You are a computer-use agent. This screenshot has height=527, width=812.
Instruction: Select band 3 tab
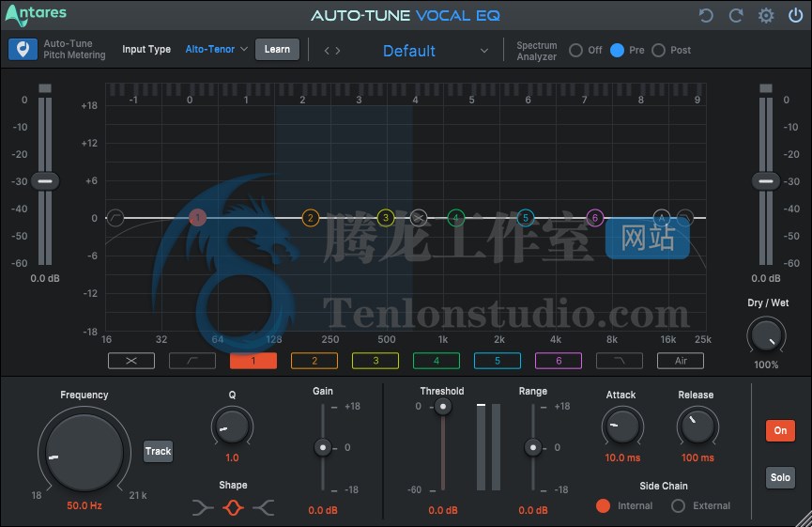click(375, 361)
